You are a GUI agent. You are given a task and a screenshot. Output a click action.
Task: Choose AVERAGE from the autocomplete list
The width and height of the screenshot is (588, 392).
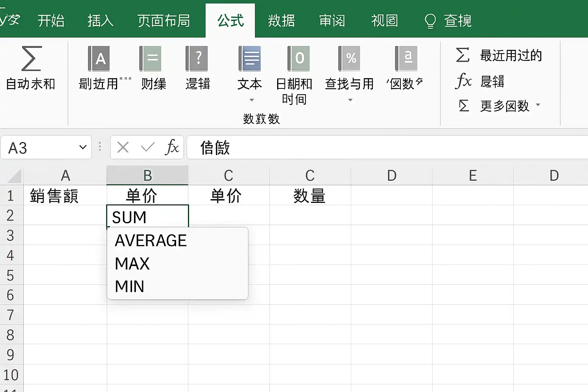click(x=151, y=241)
